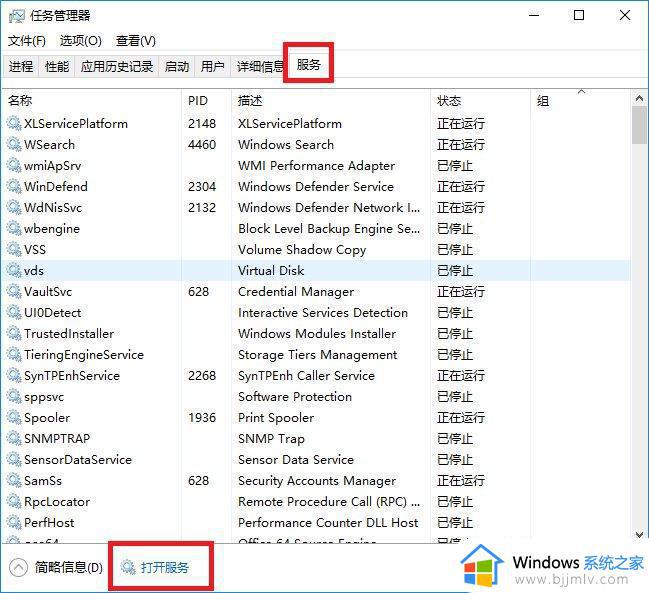Click the gear icon beside TieringEngineService
This screenshot has width=649, height=593.
tap(14, 355)
